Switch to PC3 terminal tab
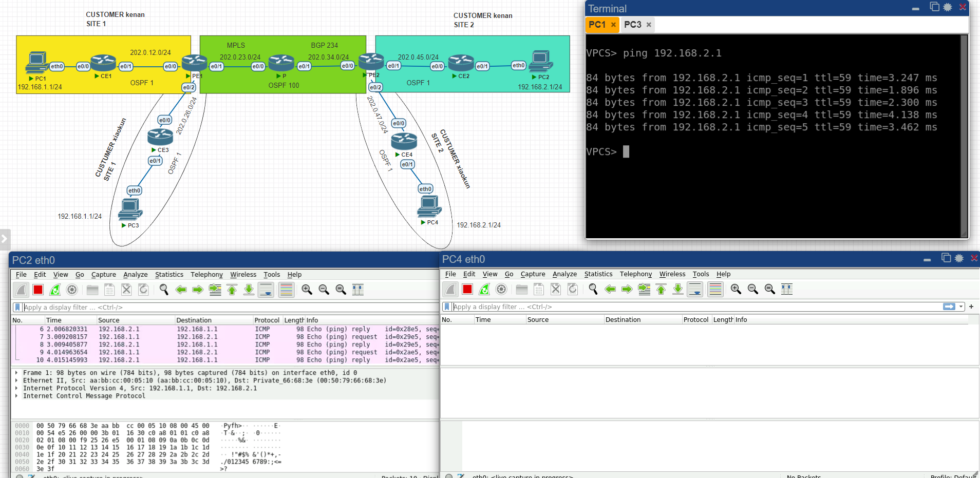This screenshot has height=478, width=980. coord(633,25)
